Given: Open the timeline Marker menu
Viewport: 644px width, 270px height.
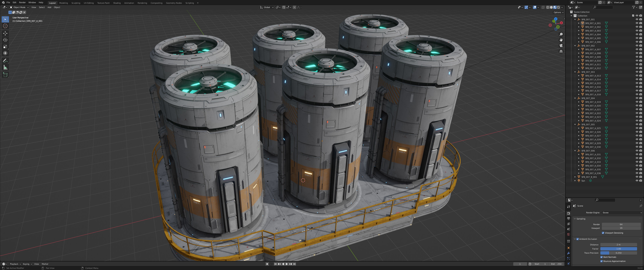Looking at the screenshot, I should point(45,264).
